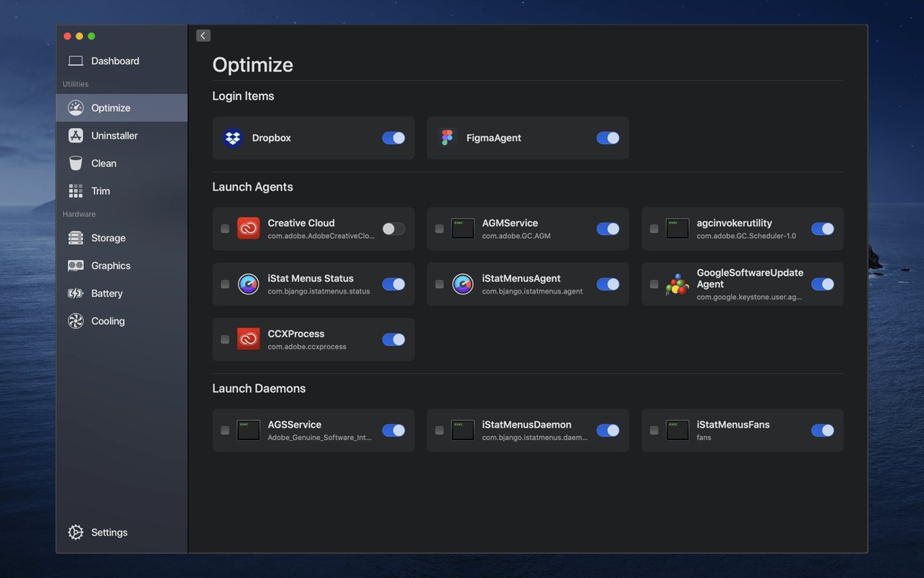Open the Trim grid icon
Screen dimensions: 924x578
click(75, 191)
